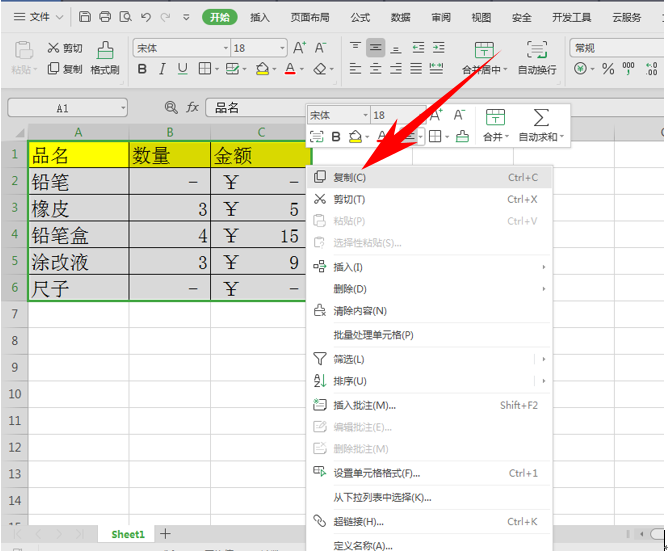The height and width of the screenshot is (551, 668).
Task: Switch to the Insert ribbon tab
Action: tap(259, 17)
